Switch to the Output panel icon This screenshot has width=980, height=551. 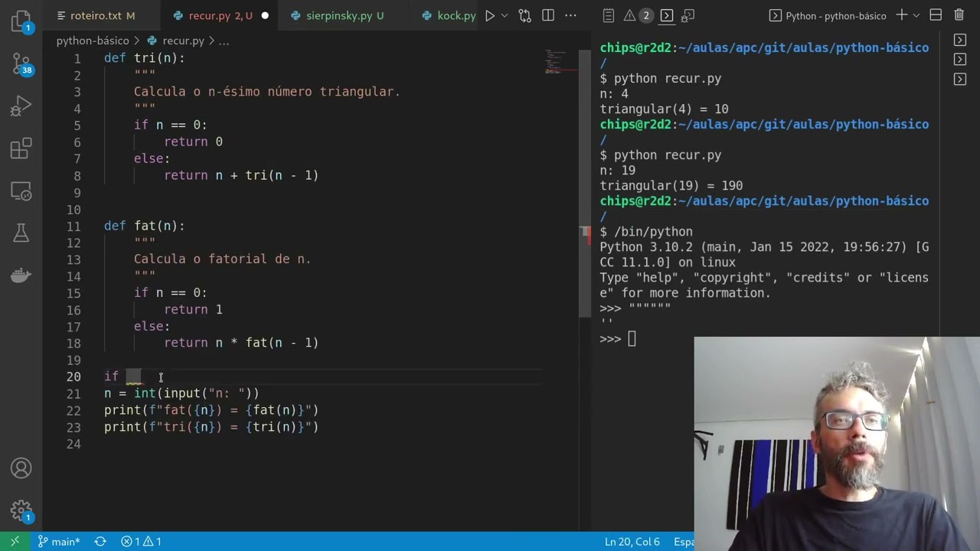point(609,15)
